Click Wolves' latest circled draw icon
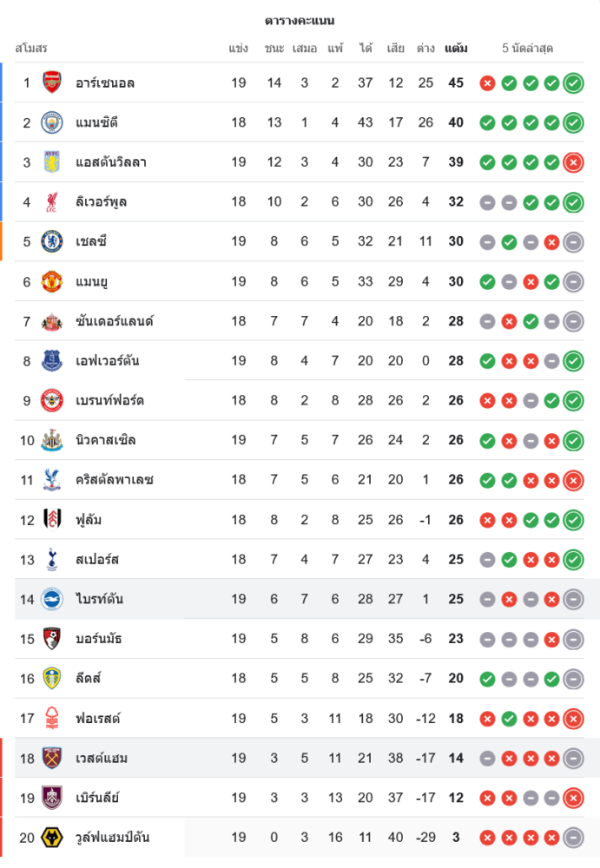Screen dimensions: 600x868 (573, 838)
